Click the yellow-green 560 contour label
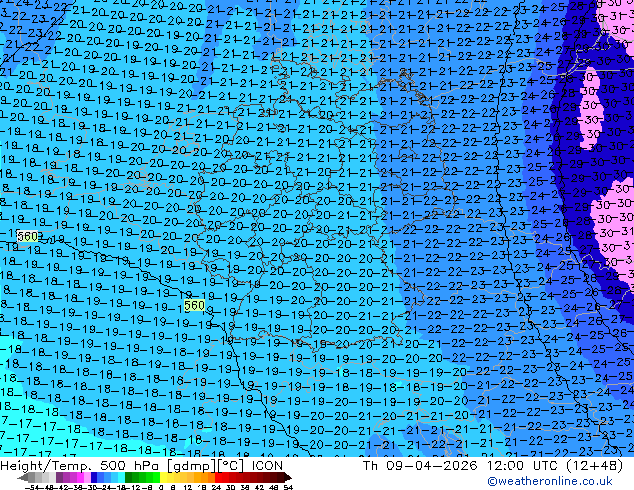 tap(194, 305)
